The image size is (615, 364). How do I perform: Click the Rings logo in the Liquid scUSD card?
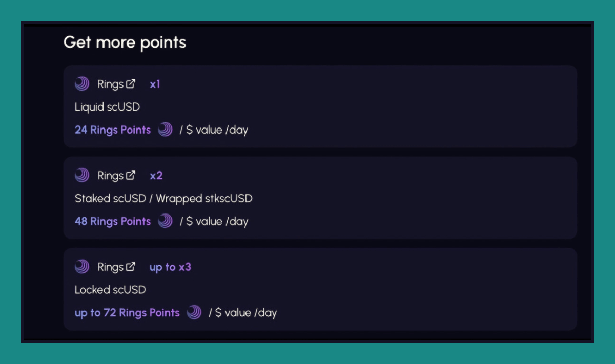82,84
